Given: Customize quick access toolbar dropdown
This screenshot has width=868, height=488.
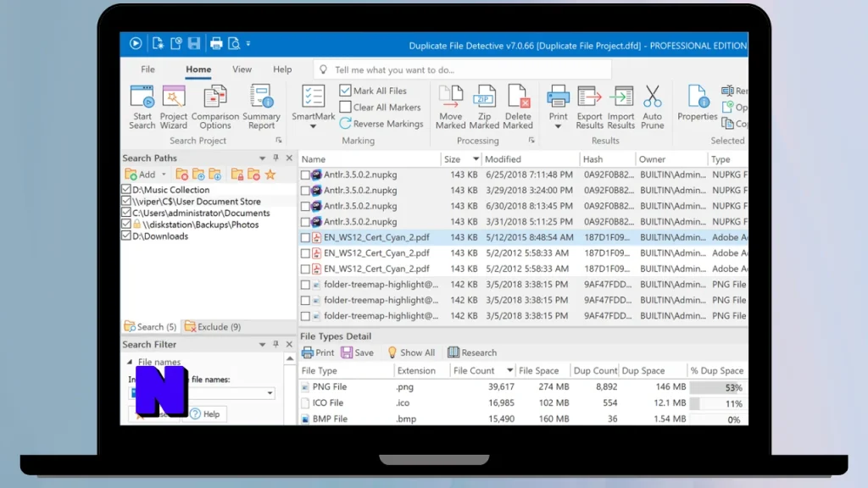Looking at the screenshot, I should click(248, 43).
